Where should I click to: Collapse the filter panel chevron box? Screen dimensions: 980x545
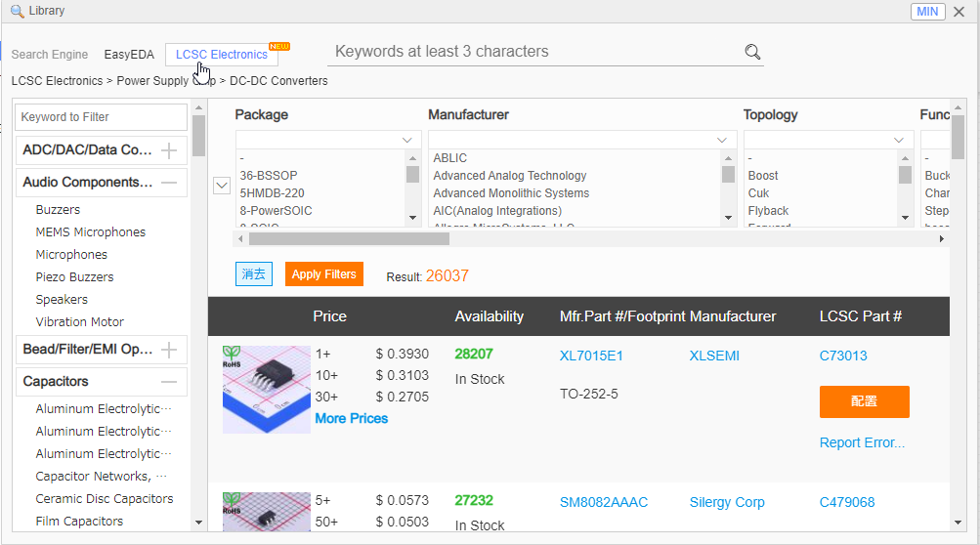tap(222, 185)
